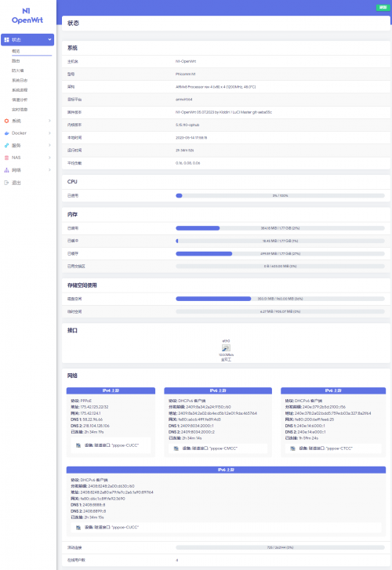
Task: Expand the Docker menu arrow
Action: (50, 133)
